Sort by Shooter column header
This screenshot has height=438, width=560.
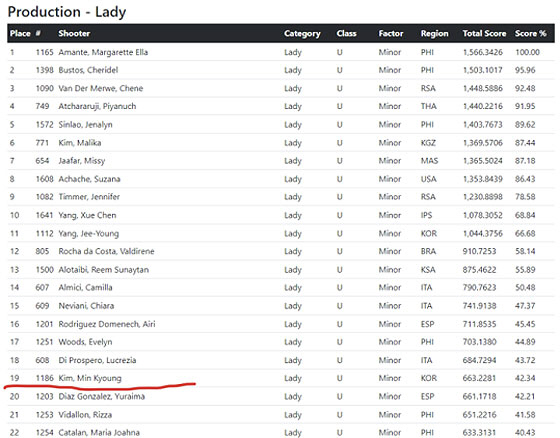pyautogui.click(x=74, y=34)
